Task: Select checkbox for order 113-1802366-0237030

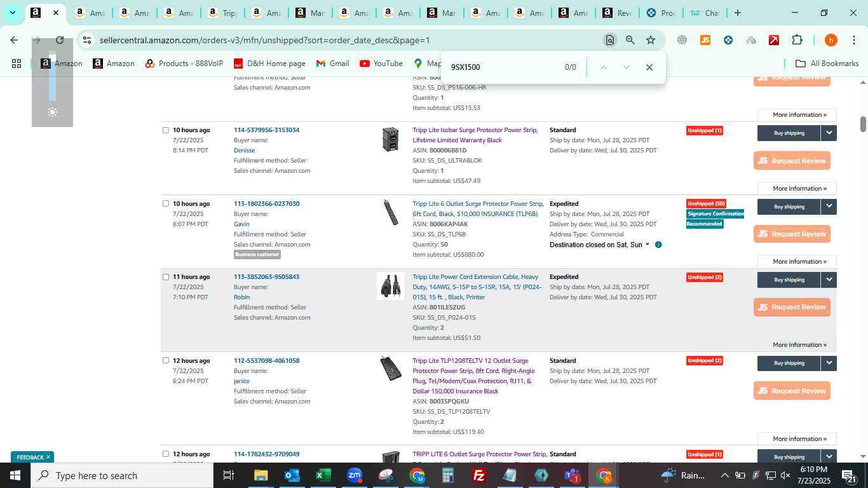Action: point(166,204)
